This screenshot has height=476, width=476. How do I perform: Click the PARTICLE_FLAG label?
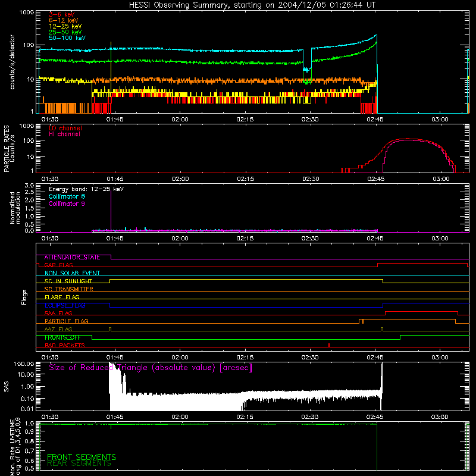[x=67, y=321]
